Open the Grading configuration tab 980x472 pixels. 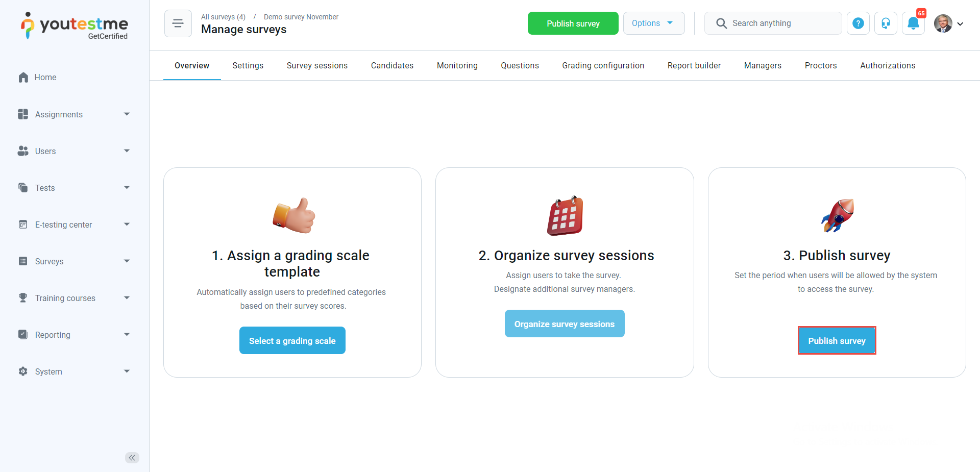pyautogui.click(x=603, y=65)
